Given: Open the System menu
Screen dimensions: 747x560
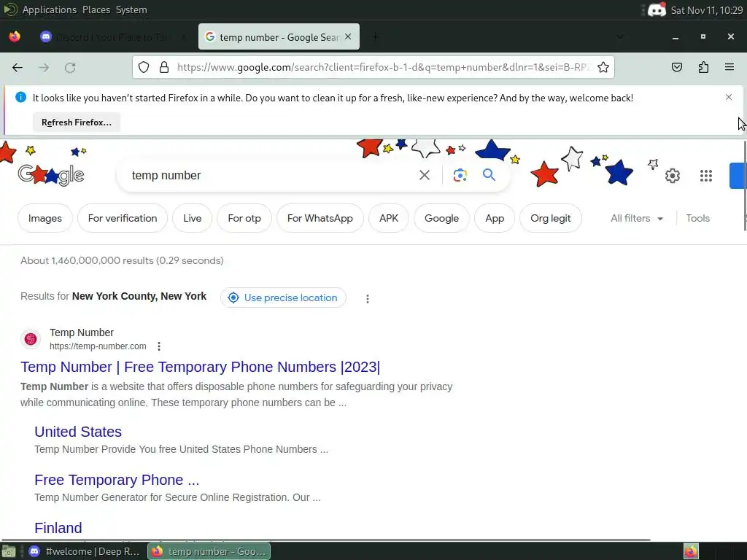Looking at the screenshot, I should point(131,9).
